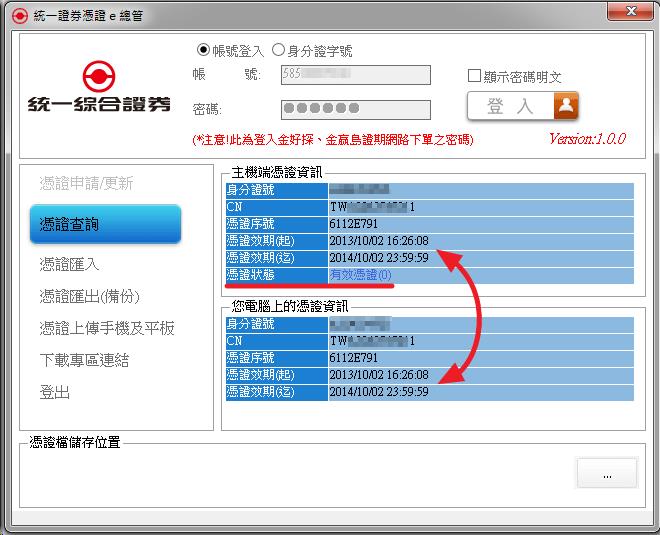Click 2014/10/02 23:59:59 in 主機端憑證資訊
The image size is (660, 535).
[x=379, y=258]
